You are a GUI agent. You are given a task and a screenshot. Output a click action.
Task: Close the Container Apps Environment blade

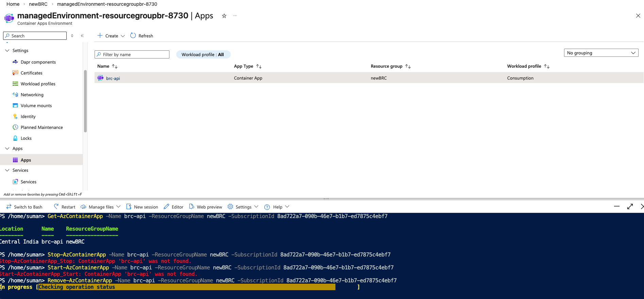click(638, 16)
